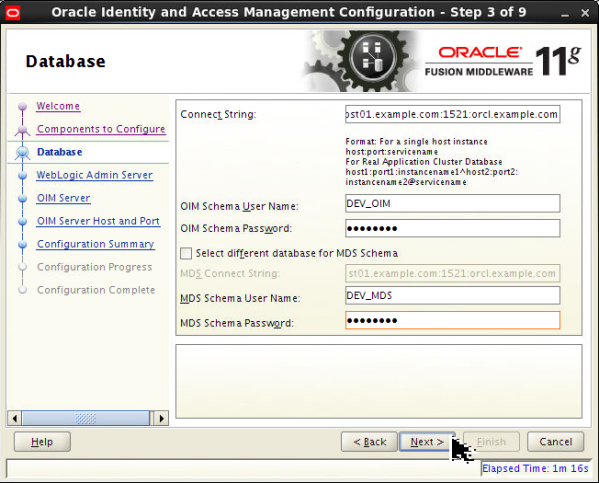
Task: Open the Configuration Summary step
Action: pos(96,244)
